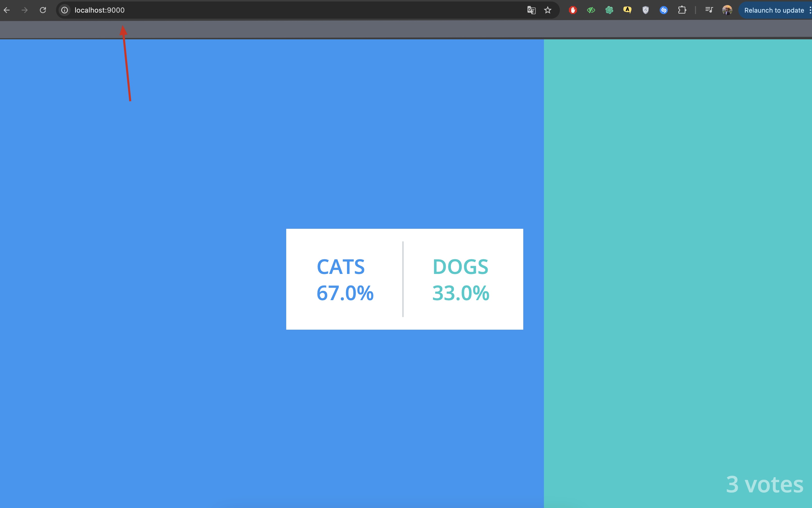The width and height of the screenshot is (812, 508).
Task: Click the browser translate icon
Action: click(531, 10)
